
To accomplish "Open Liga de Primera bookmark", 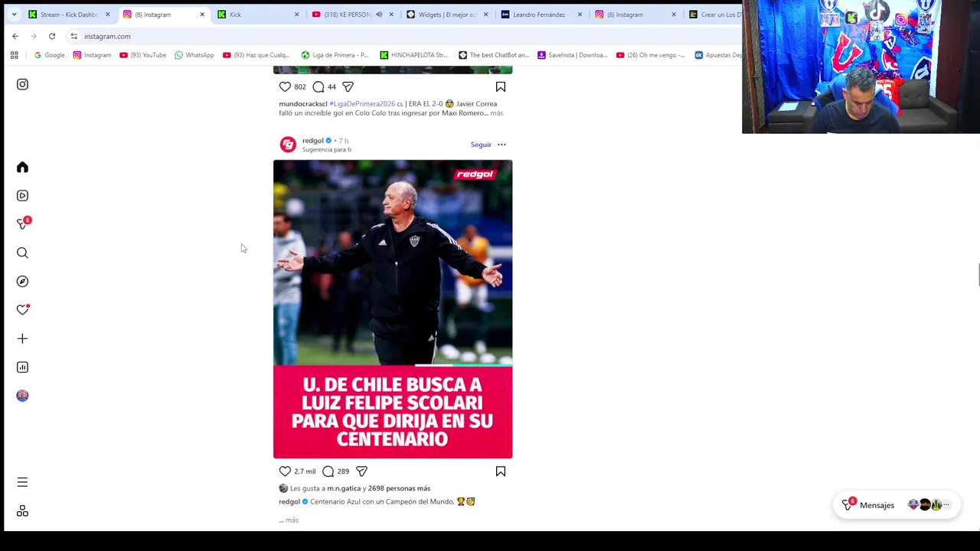I will (x=335, y=55).
